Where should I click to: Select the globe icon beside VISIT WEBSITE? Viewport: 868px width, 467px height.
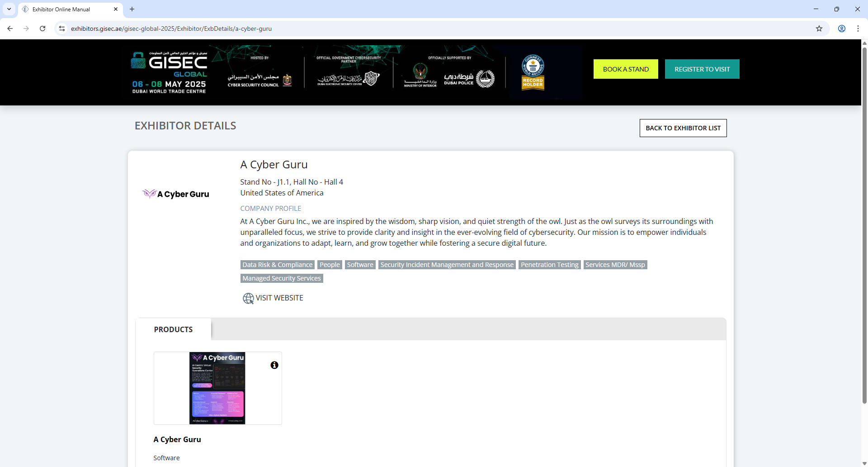pyautogui.click(x=248, y=298)
